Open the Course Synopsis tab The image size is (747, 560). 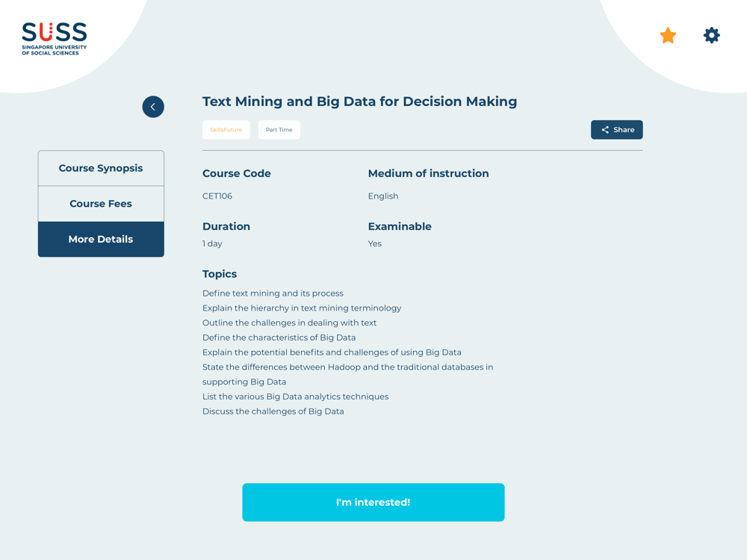tap(101, 168)
